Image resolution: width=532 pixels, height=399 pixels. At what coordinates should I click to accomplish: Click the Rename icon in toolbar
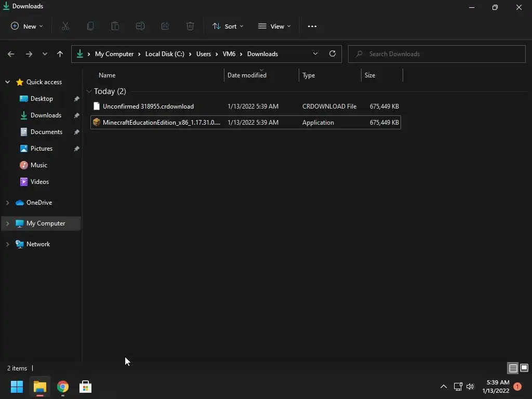(x=140, y=26)
